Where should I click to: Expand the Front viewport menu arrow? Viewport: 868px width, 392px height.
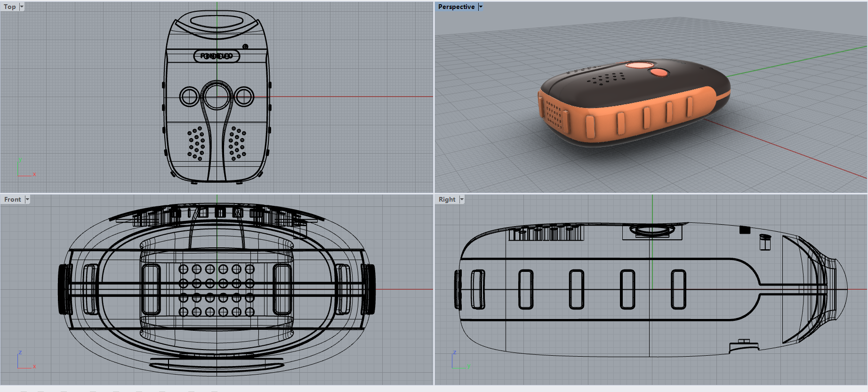tap(27, 199)
